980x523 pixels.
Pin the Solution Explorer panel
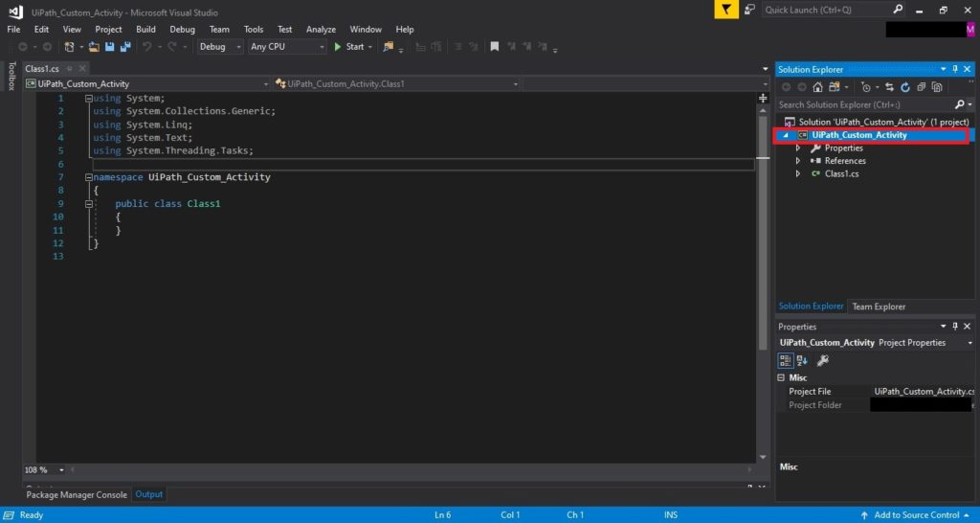955,69
